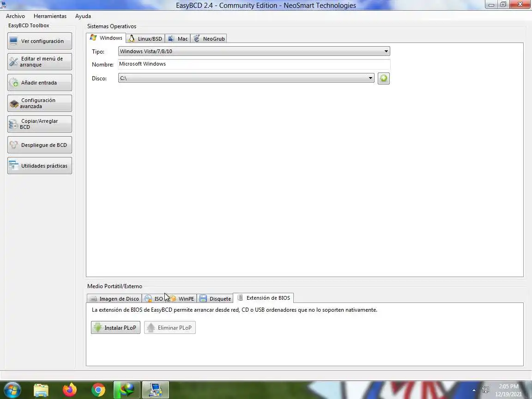Switch to the ISO tab

click(x=154, y=299)
